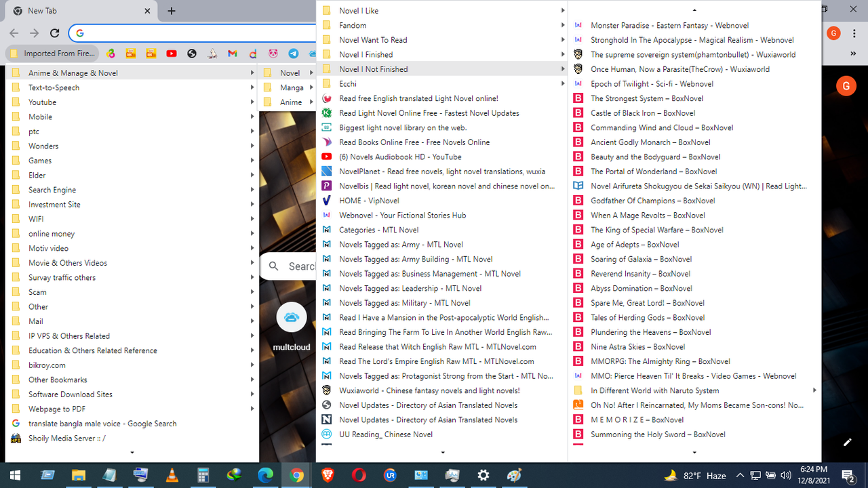
Task: Open Epoch of Twilight - Sci-fi - Webnovel
Action: tap(694, 84)
